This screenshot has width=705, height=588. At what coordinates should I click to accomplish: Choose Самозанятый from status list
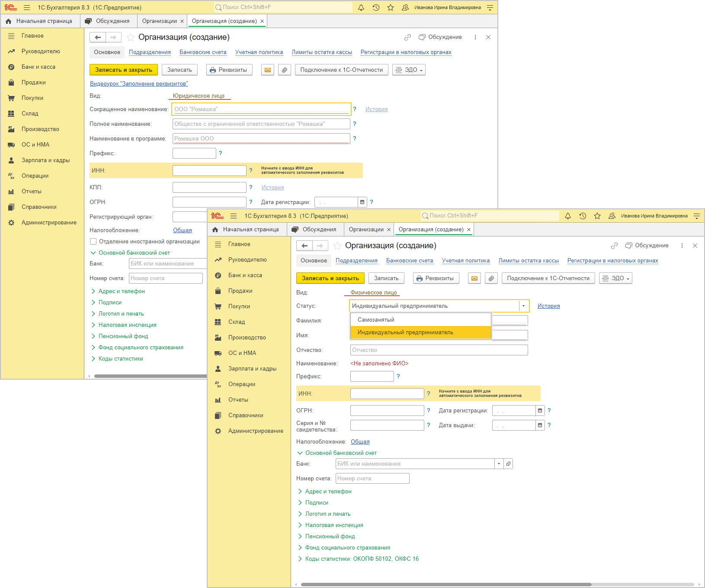[421, 320]
